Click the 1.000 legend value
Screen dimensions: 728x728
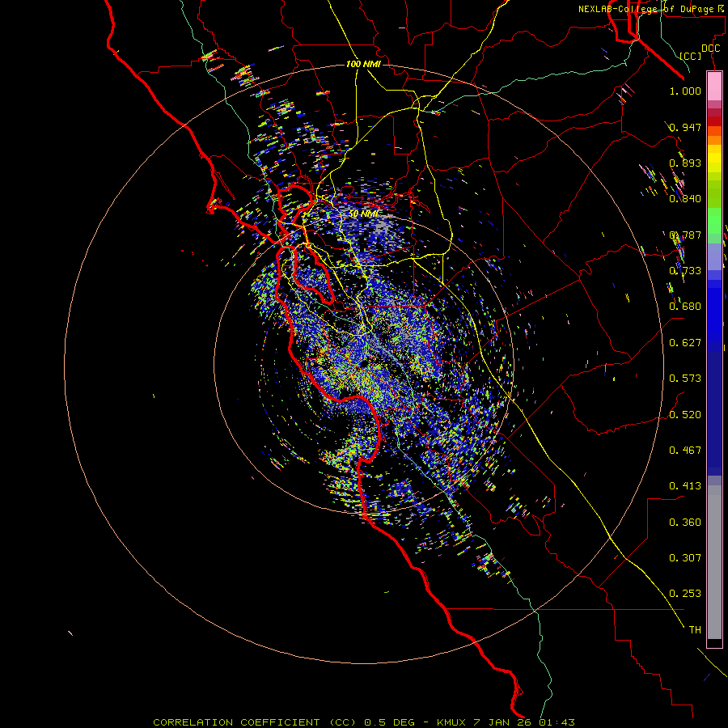(685, 91)
